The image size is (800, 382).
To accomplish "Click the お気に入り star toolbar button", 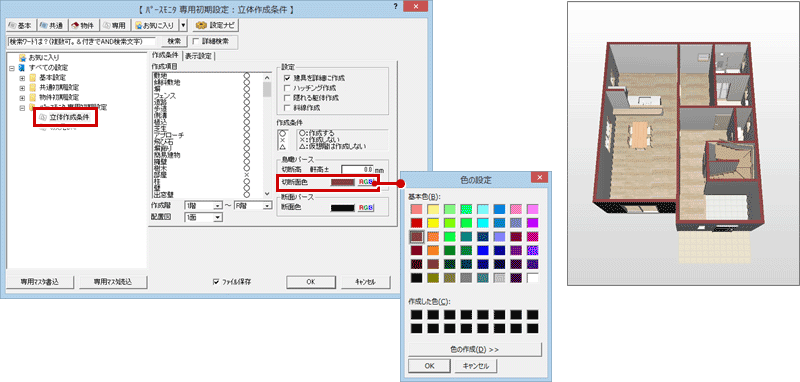I will tap(155, 25).
